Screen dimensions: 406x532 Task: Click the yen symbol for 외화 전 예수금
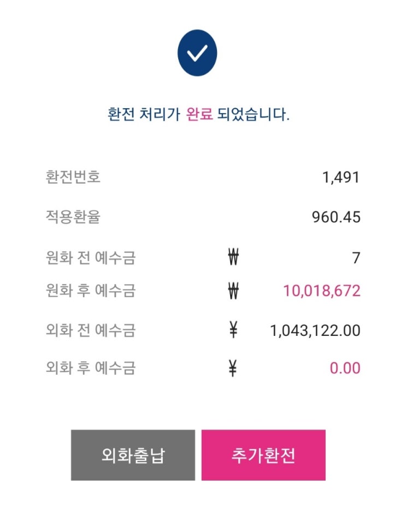[233, 330]
